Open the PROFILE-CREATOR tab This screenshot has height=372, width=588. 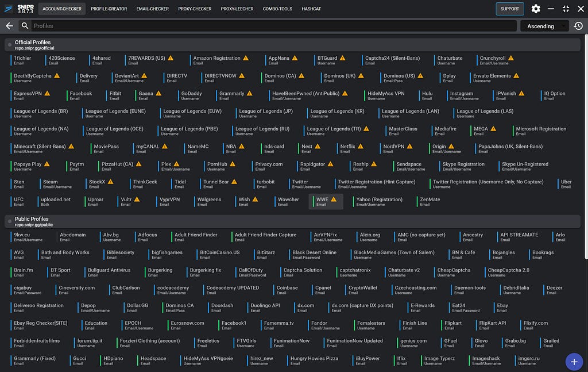109,9
